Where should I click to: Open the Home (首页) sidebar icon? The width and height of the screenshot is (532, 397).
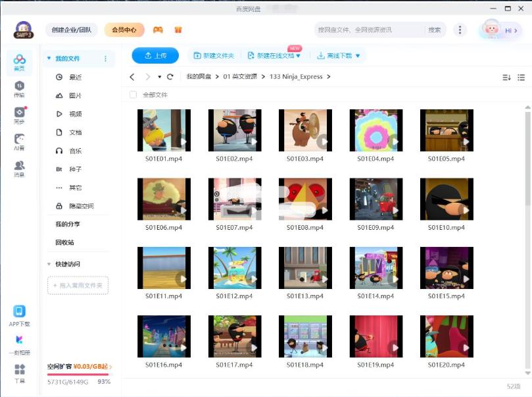tap(19, 63)
